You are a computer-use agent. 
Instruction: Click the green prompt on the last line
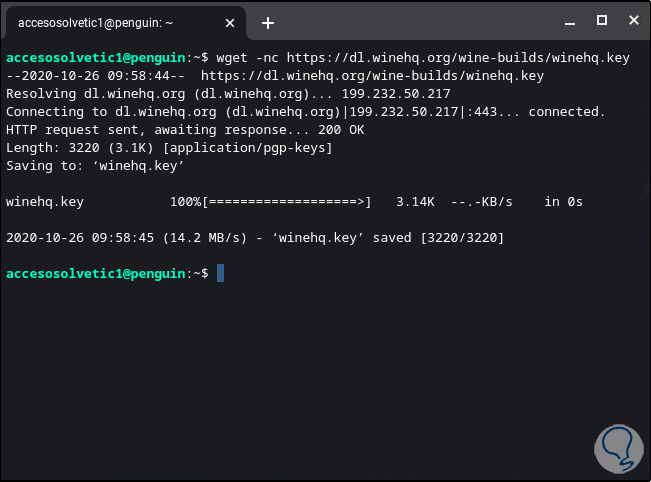[96, 273]
